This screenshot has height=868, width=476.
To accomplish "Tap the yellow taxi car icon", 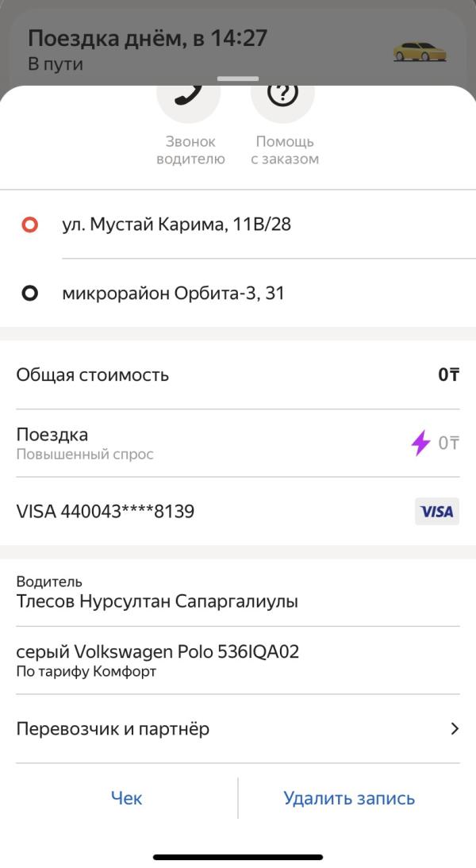I will point(420,52).
